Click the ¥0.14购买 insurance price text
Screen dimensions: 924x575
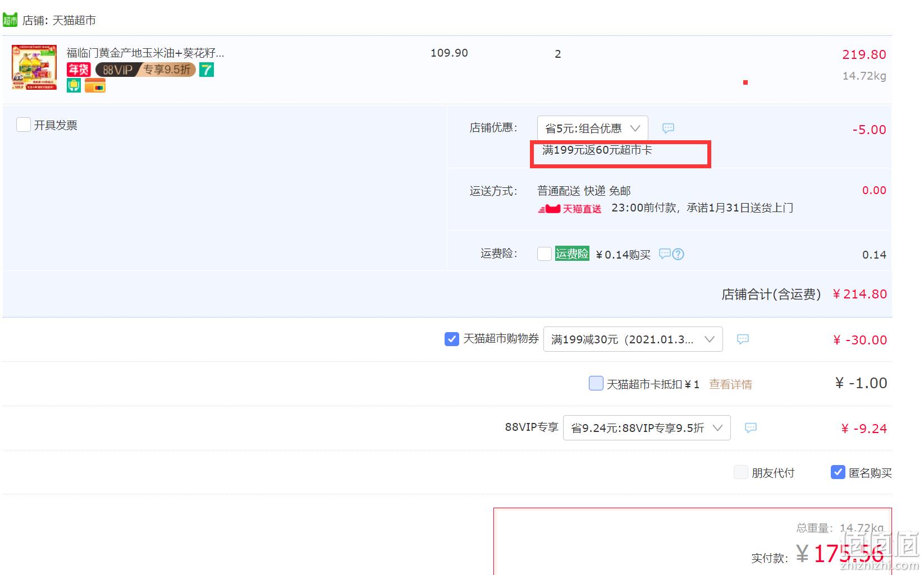(623, 255)
